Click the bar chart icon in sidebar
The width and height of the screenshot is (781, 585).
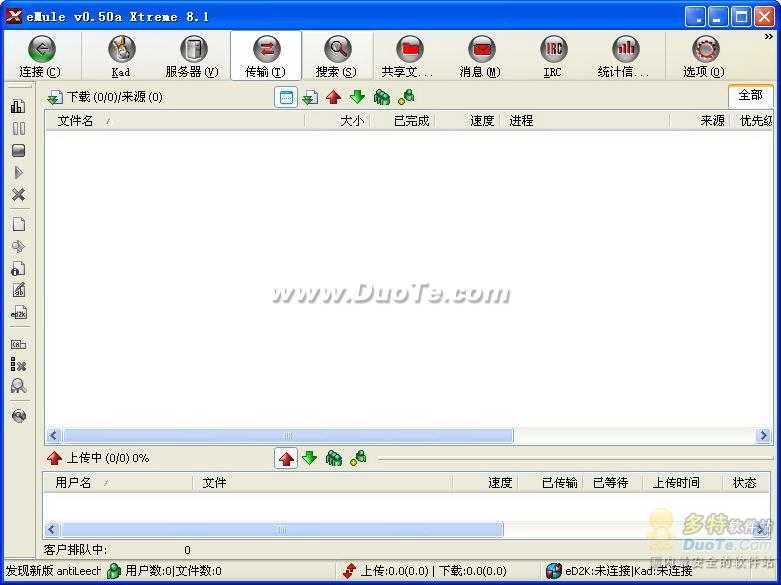(x=18, y=106)
